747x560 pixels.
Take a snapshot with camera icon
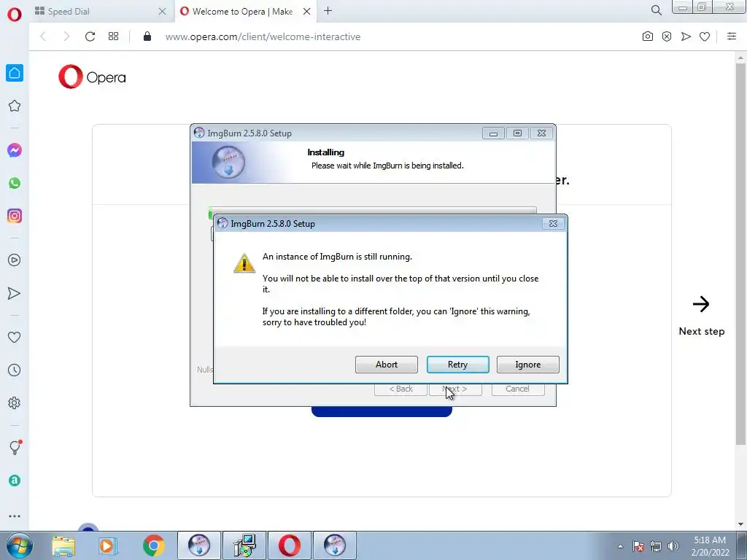[x=648, y=36]
